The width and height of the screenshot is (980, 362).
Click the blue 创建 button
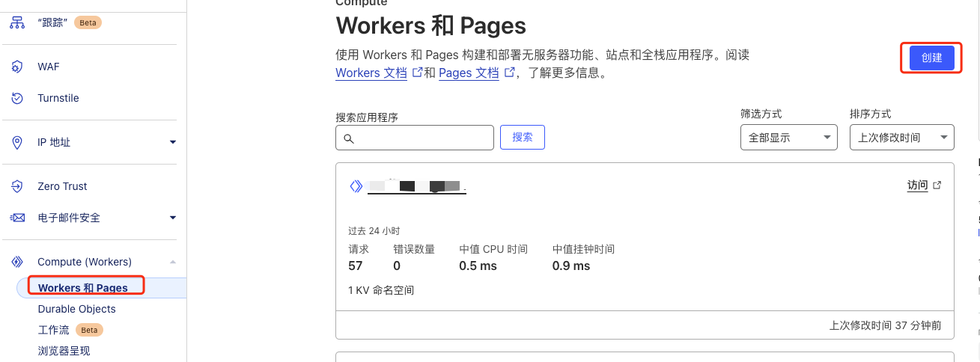932,58
